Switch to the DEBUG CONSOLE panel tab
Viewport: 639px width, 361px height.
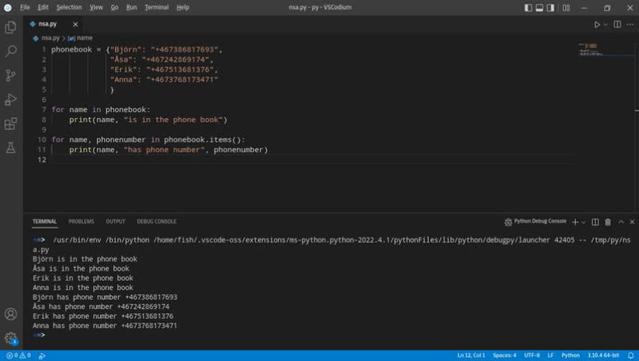tap(156, 222)
